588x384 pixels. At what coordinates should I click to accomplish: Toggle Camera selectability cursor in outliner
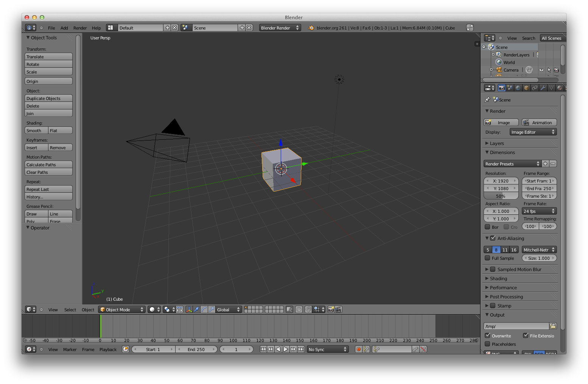[x=549, y=70]
